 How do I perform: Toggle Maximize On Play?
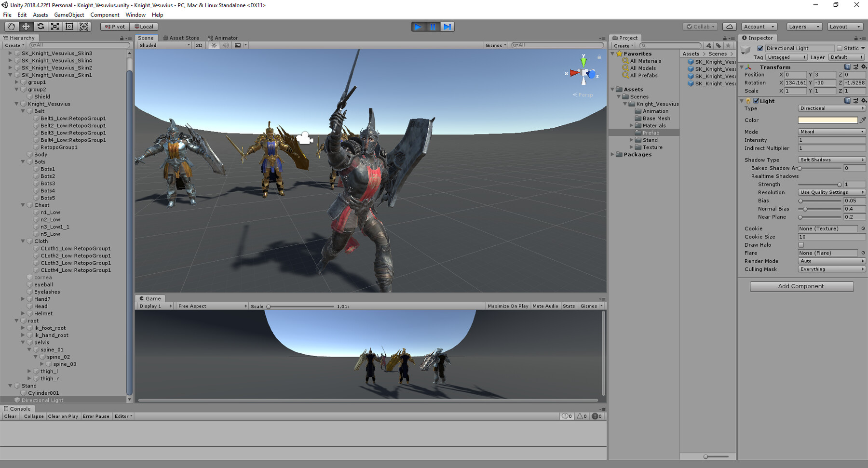coord(508,306)
